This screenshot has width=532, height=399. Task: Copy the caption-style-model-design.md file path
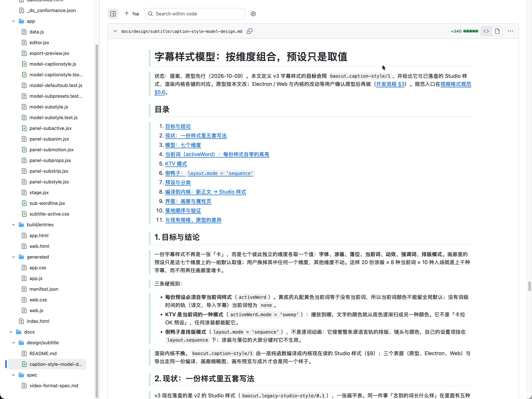point(250,31)
